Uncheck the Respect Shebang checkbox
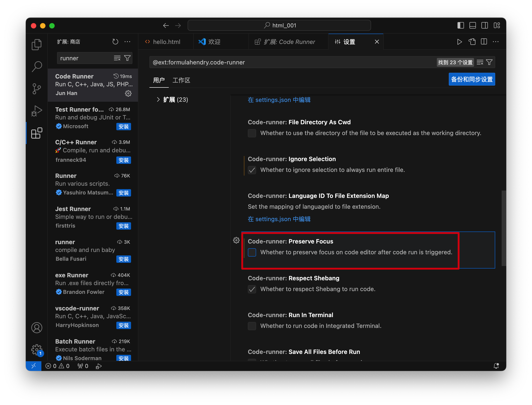 coord(252,289)
